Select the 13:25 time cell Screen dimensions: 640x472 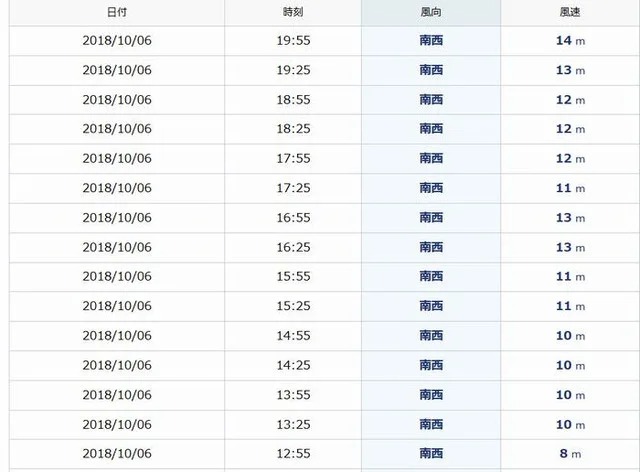[293, 425]
